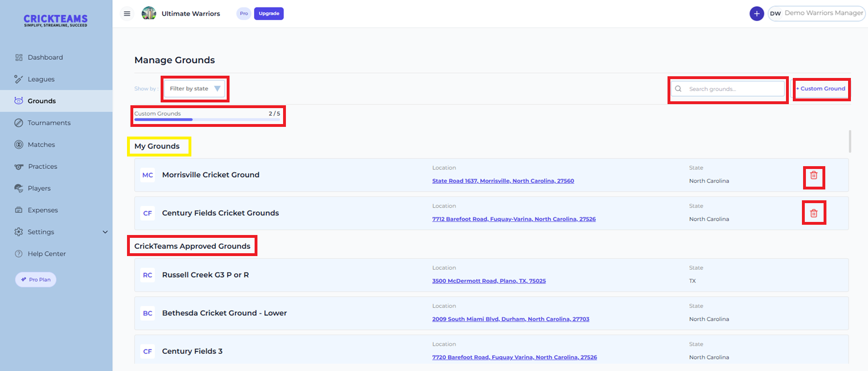This screenshot has height=371, width=868.
Task: Select the Century Fields 3 name
Action: point(193,352)
